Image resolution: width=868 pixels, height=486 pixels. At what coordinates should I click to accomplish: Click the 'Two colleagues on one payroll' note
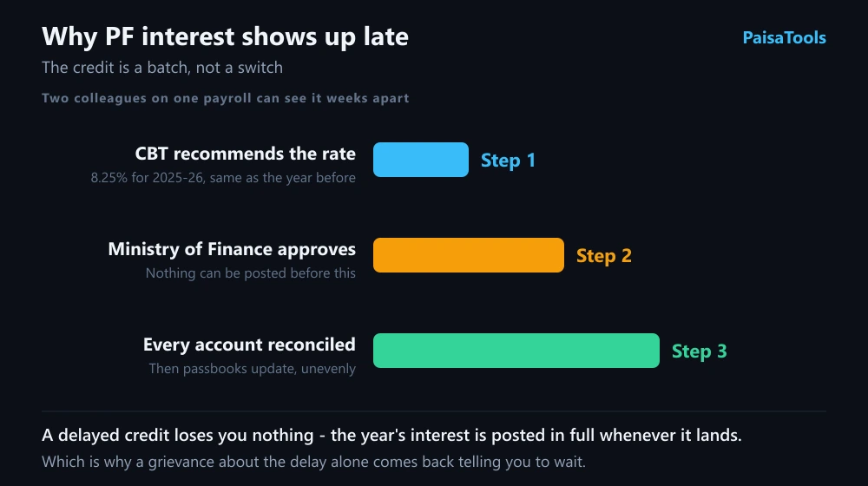pos(226,98)
